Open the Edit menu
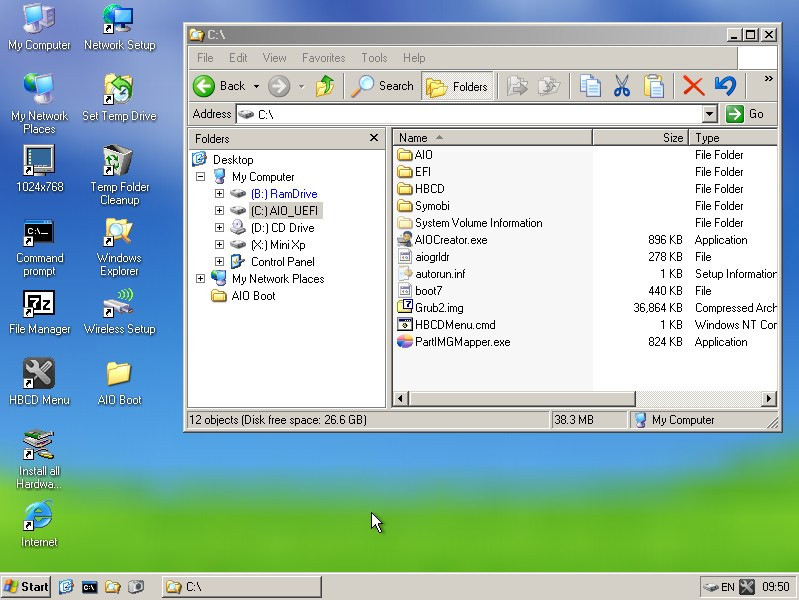 click(238, 58)
